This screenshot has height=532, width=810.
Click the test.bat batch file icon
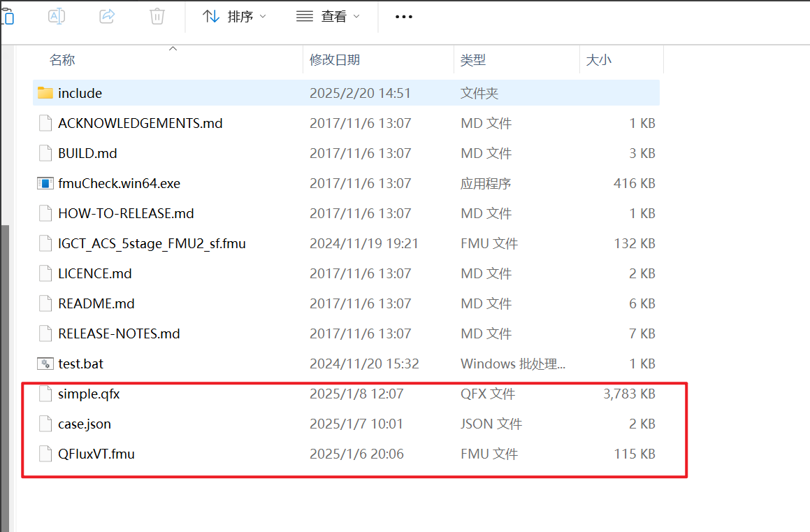coord(45,364)
